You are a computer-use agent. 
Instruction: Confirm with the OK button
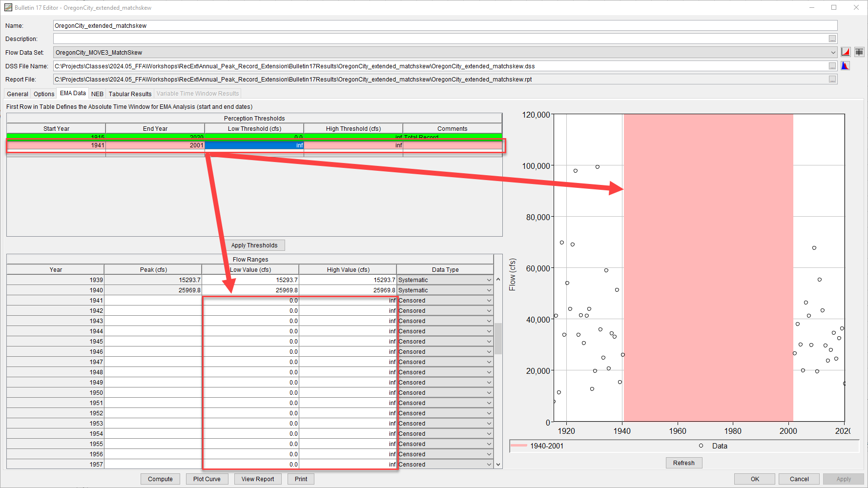click(755, 479)
